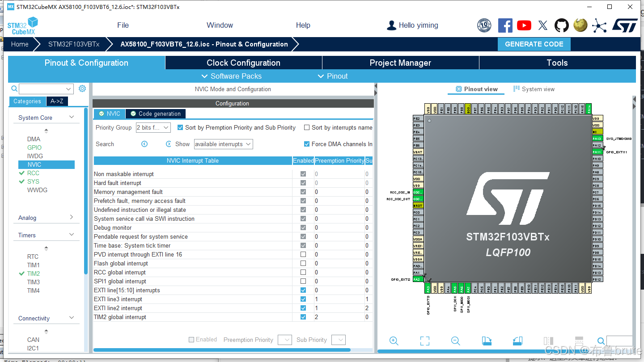
Task: Rotate chip clockwise icon
Action: tap(487, 341)
